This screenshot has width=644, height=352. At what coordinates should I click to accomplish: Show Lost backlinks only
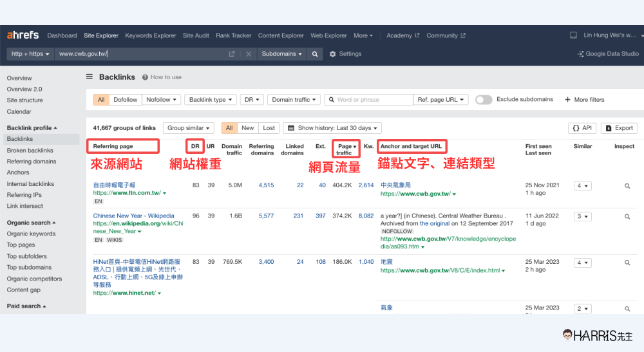(x=269, y=128)
